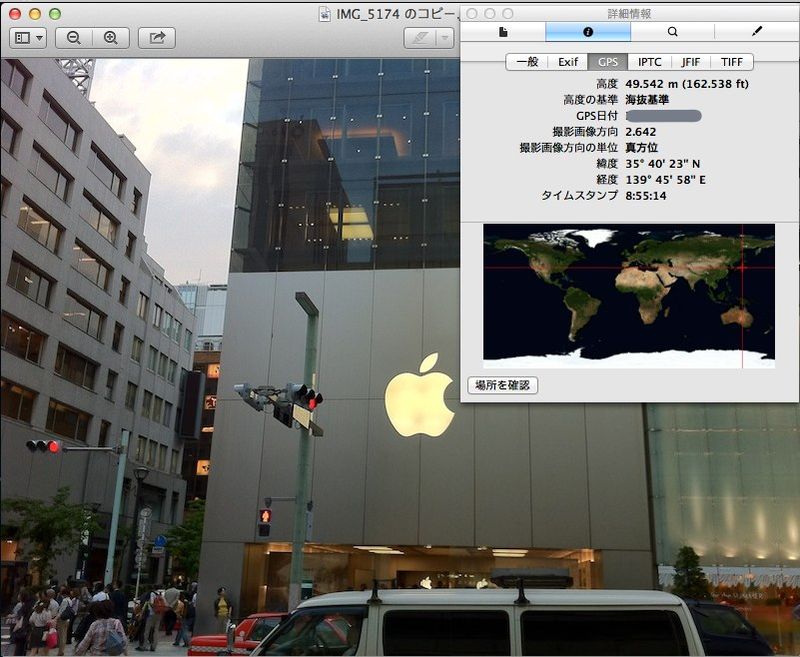Select the GPS tab
The height and width of the screenshot is (657, 800).
point(608,62)
